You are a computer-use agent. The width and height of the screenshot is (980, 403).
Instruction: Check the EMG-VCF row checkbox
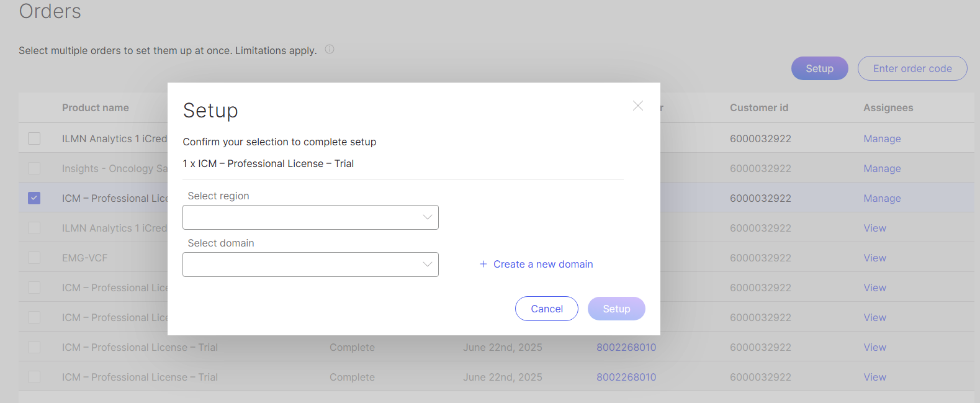coord(34,258)
